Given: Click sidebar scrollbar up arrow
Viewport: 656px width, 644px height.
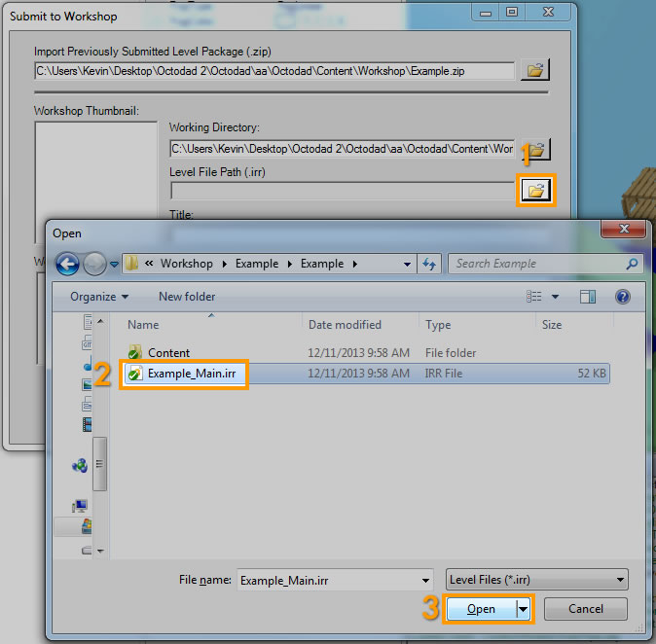Looking at the screenshot, I should [x=100, y=321].
